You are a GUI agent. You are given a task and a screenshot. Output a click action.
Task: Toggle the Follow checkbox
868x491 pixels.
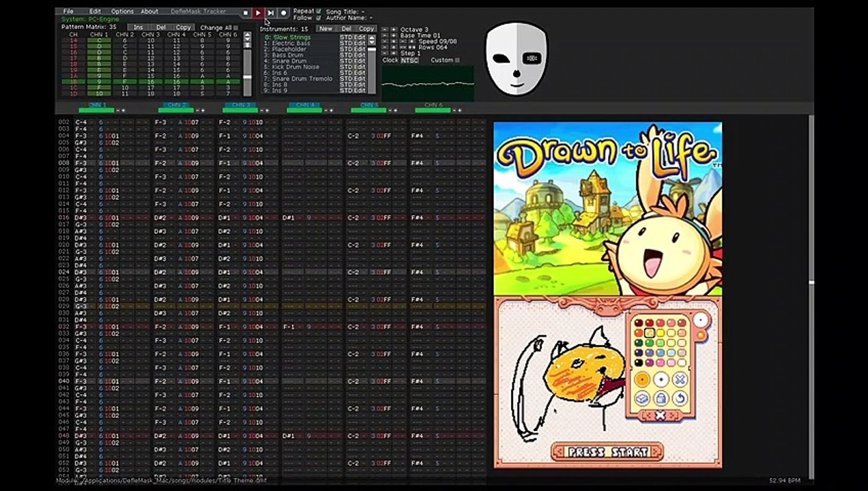318,18
